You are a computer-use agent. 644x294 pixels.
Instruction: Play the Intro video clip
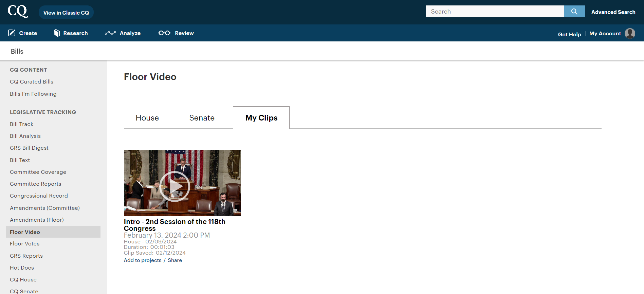click(x=175, y=186)
